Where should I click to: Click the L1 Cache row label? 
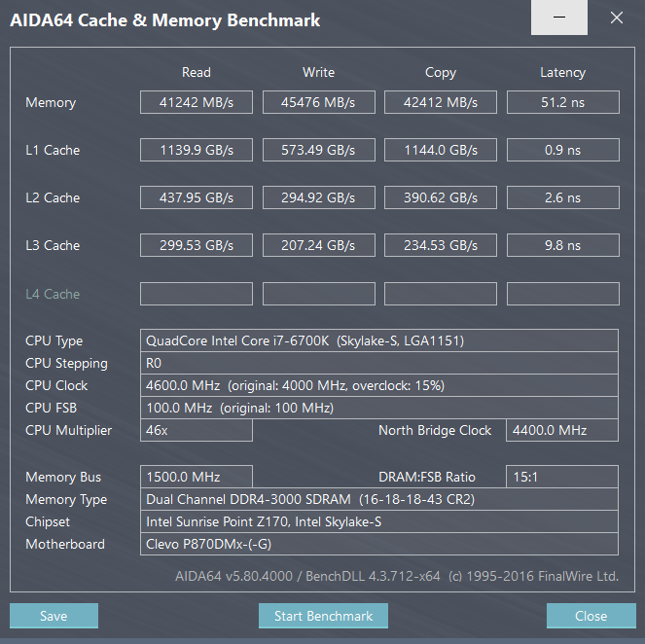click(x=53, y=150)
